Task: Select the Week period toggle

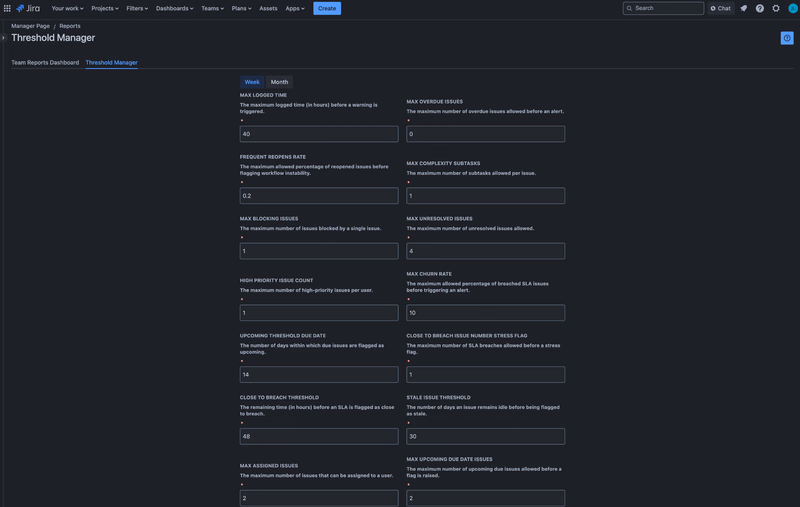Action: [x=252, y=82]
